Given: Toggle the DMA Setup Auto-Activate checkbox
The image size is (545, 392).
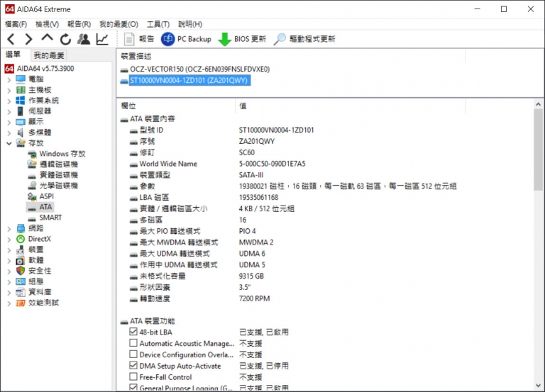Looking at the screenshot, I should click(x=133, y=365).
